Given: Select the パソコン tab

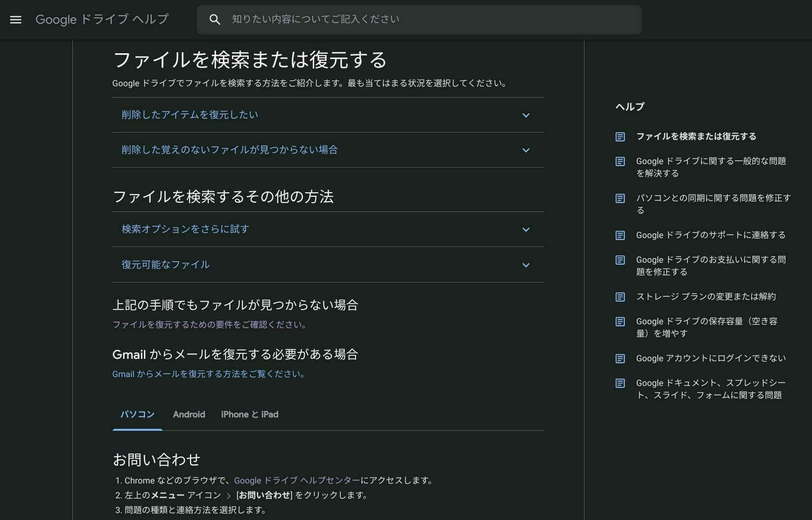Looking at the screenshot, I should [x=137, y=415].
